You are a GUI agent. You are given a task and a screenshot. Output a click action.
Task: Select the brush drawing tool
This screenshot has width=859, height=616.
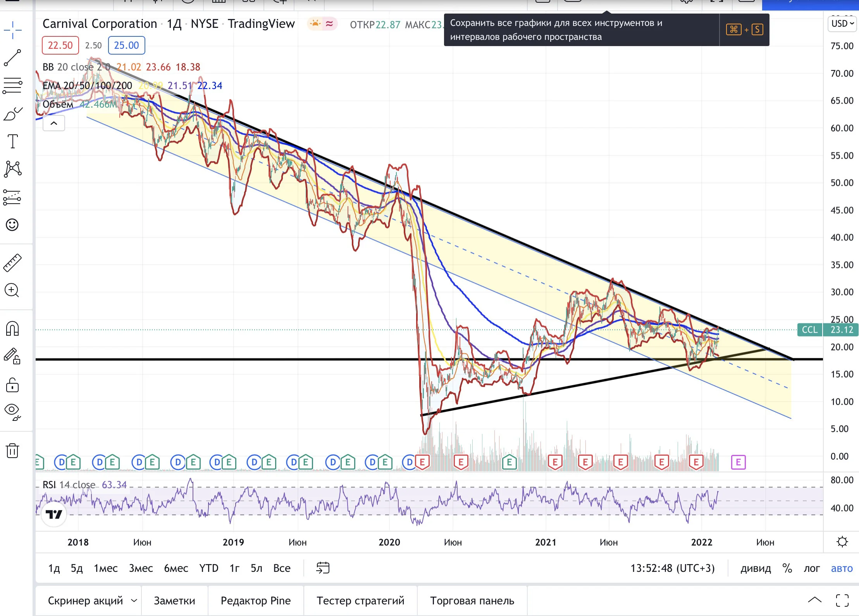[x=12, y=114]
